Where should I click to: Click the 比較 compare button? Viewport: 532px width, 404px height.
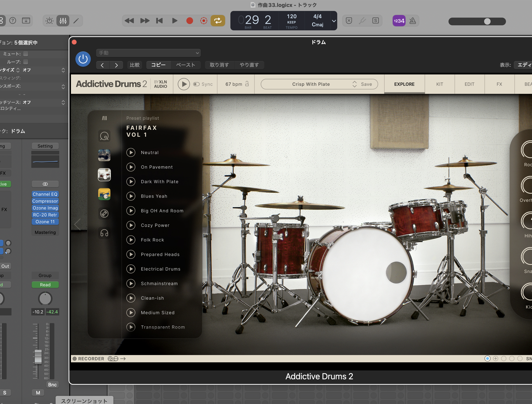point(135,65)
